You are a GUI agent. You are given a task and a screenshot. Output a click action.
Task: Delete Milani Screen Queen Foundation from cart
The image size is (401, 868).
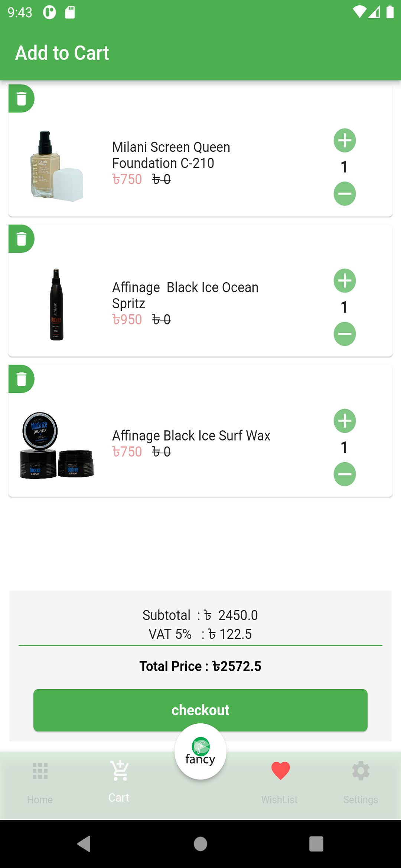coord(22,99)
